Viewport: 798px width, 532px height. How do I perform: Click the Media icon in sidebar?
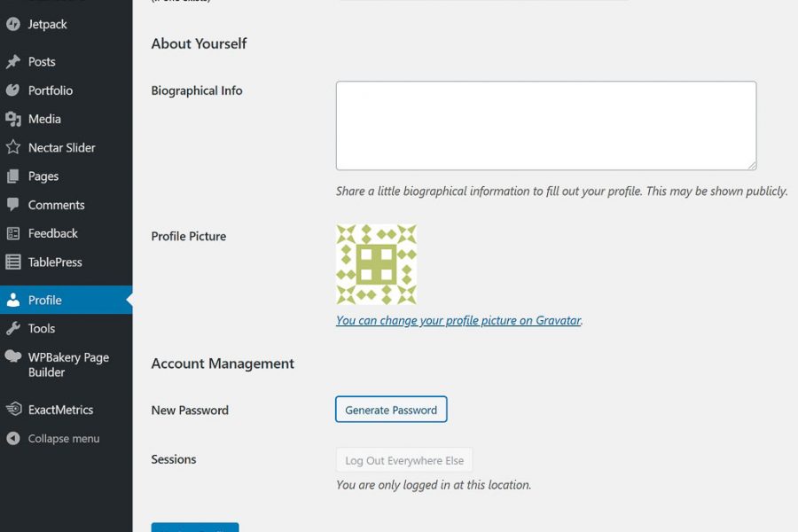click(x=13, y=119)
